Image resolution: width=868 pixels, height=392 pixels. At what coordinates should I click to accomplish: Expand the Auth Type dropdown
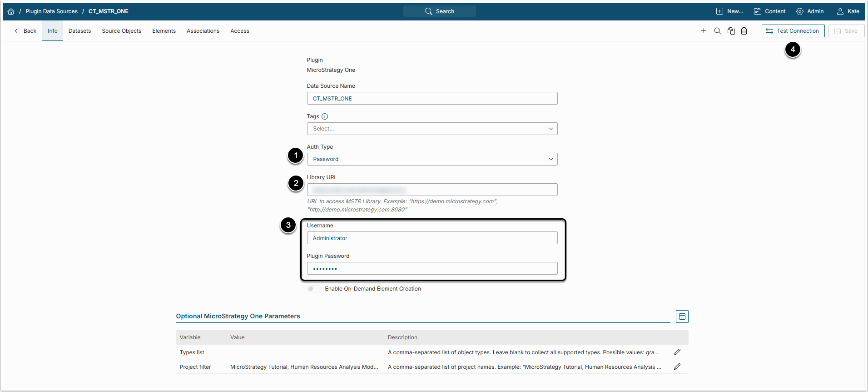pos(432,159)
